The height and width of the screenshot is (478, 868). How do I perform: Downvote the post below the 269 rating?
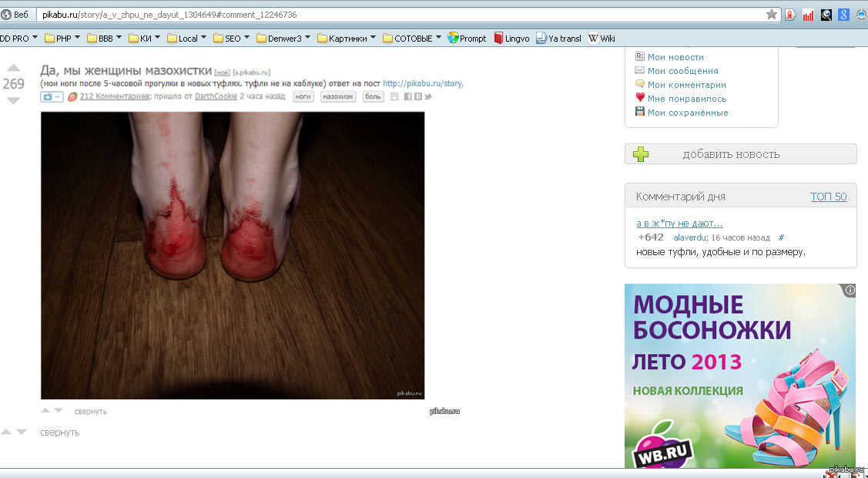tap(14, 101)
